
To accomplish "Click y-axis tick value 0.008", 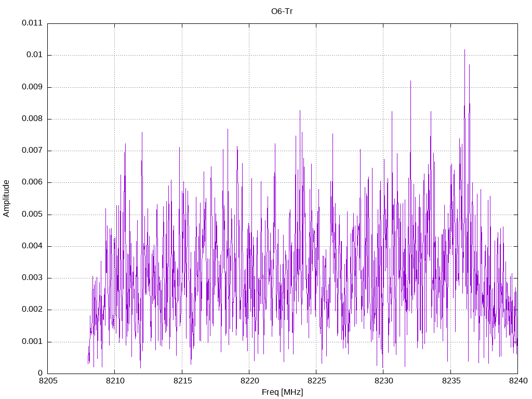I will (32, 118).
